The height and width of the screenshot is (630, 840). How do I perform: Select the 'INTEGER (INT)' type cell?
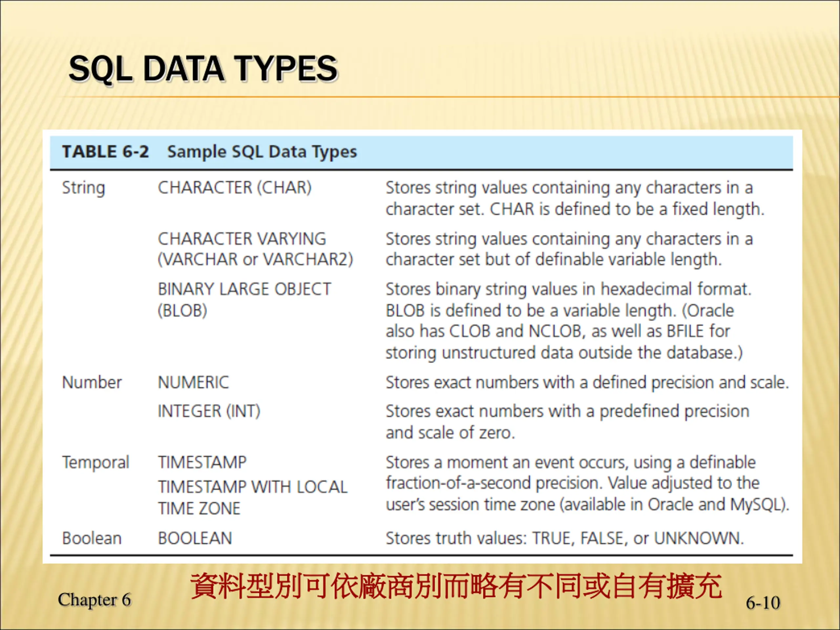pos(209,411)
